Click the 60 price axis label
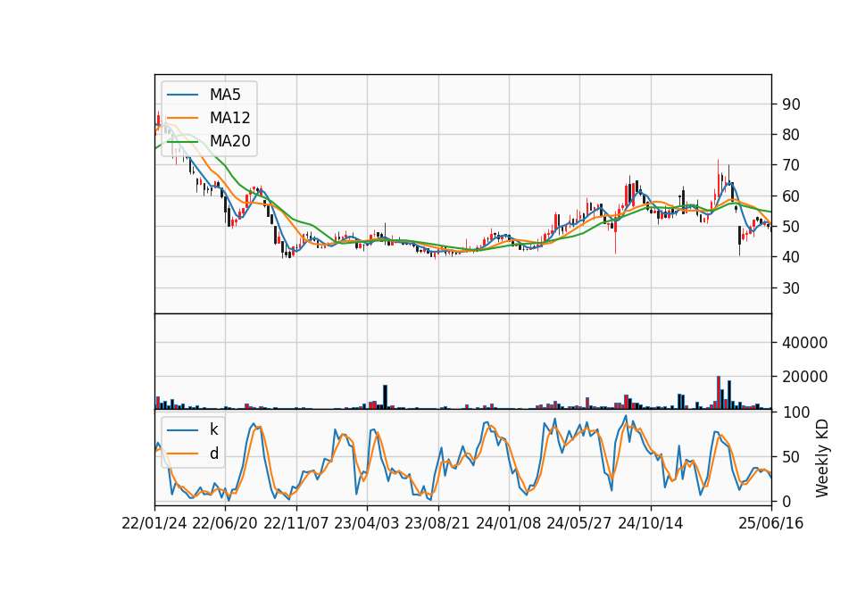The height and width of the screenshot is (616, 857). (x=791, y=196)
